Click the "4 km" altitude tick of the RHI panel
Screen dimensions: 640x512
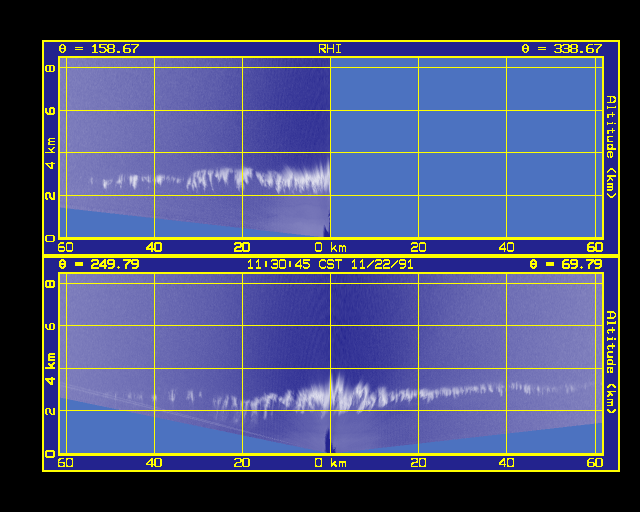tap(51, 153)
